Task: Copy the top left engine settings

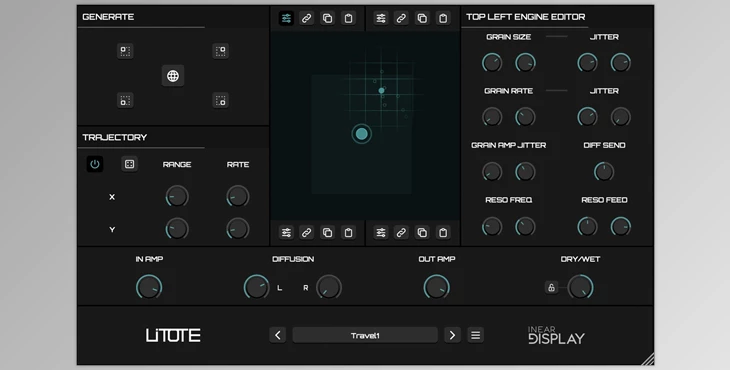Action: (327, 18)
